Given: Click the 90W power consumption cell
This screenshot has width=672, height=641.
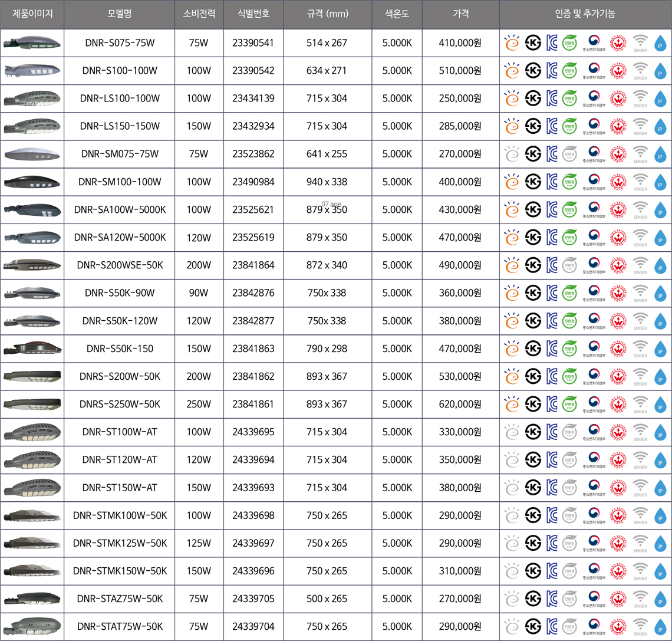Looking at the screenshot, I should coord(199,293).
